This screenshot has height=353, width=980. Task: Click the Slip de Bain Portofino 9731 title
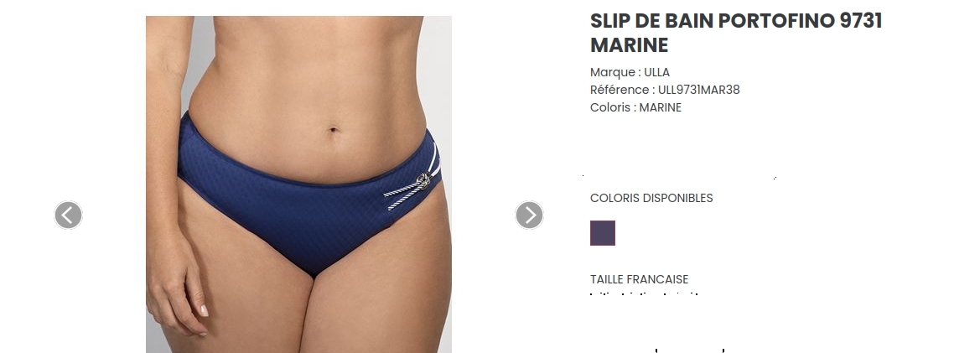tap(735, 33)
